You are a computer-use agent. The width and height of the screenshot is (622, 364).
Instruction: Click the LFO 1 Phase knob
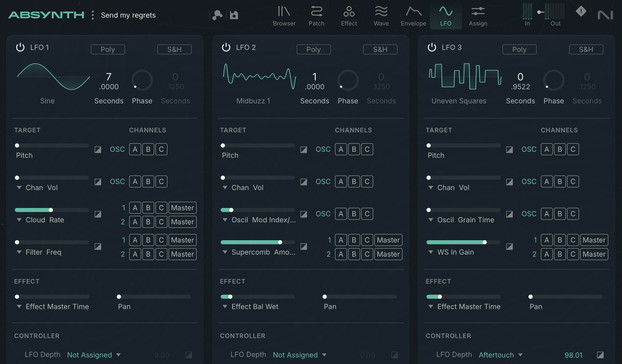142,80
